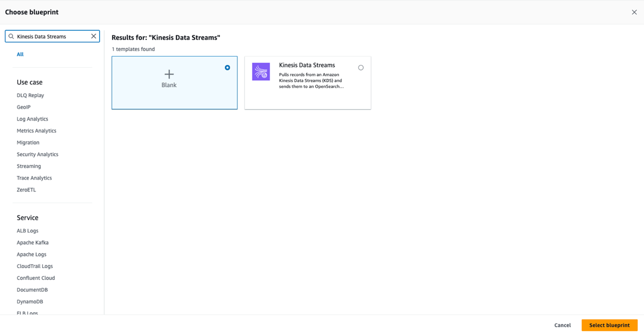Select the Blank blueprint radio button
This screenshot has width=644, height=333.
pyautogui.click(x=227, y=68)
